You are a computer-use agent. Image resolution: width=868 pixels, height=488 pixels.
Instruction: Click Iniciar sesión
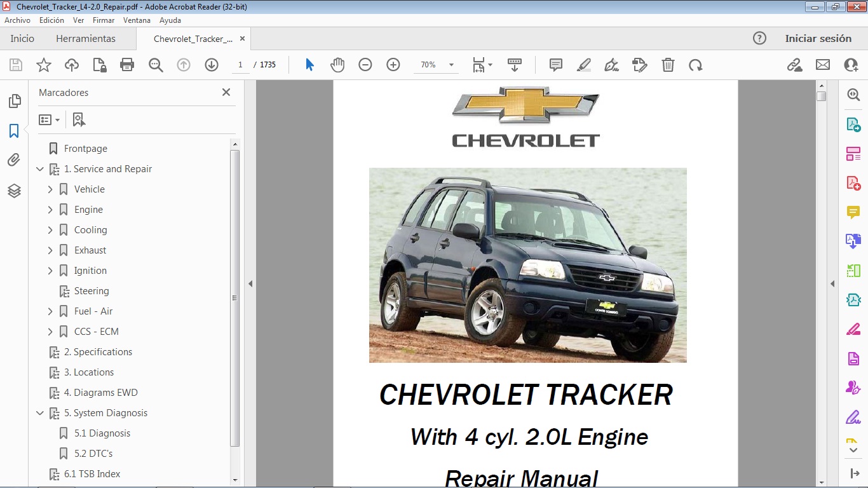[818, 39]
